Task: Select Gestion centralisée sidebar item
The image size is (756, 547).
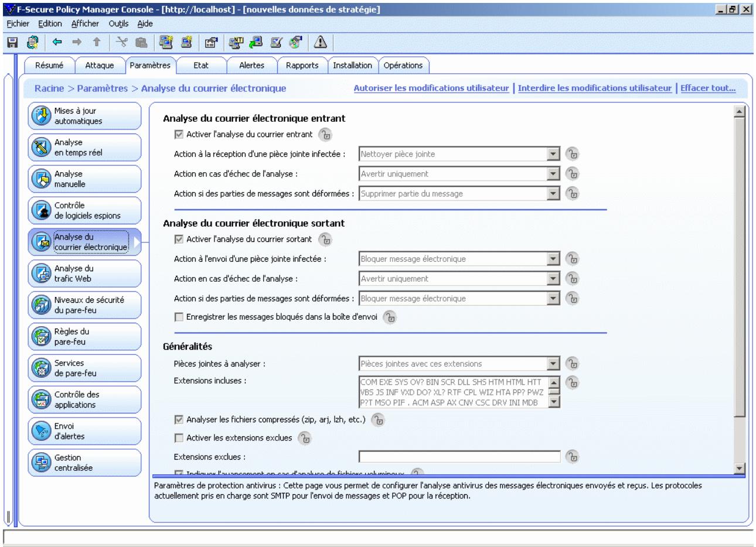Action: [85, 463]
